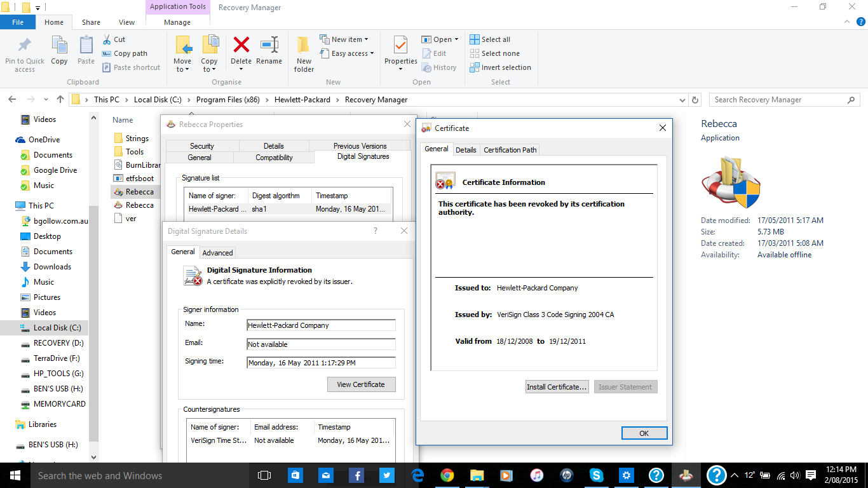Viewport: 868px width, 488px height.
Task: Click Select all in the ribbon
Action: pos(490,39)
